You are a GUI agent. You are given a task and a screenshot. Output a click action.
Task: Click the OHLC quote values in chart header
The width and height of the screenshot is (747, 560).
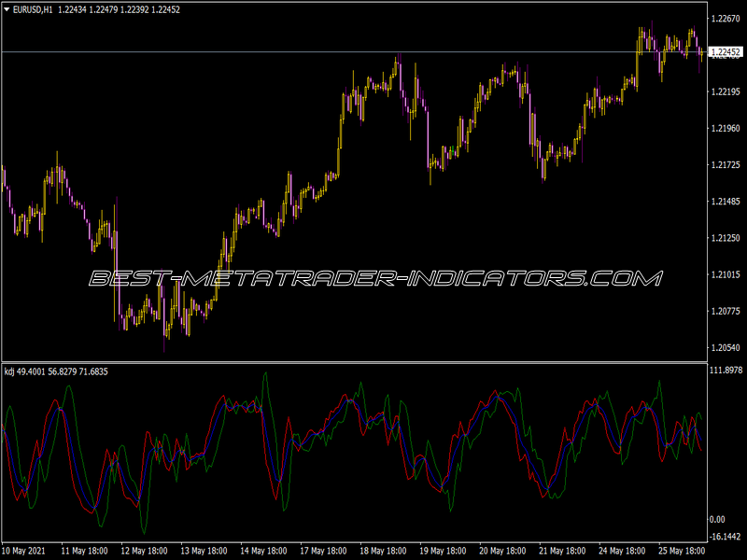coord(120,9)
